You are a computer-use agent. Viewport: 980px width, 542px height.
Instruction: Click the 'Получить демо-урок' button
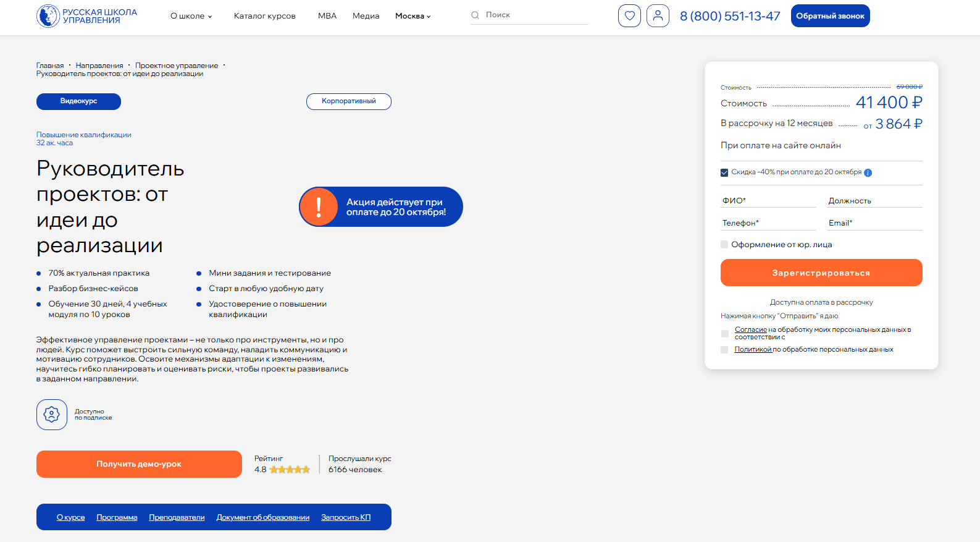(139, 464)
